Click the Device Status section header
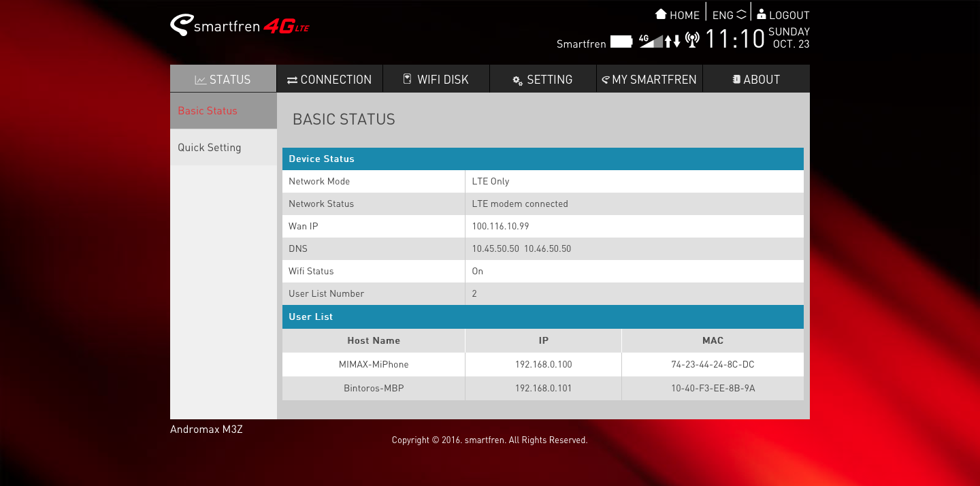Screen dimensions: 980x486 [x=543, y=159]
